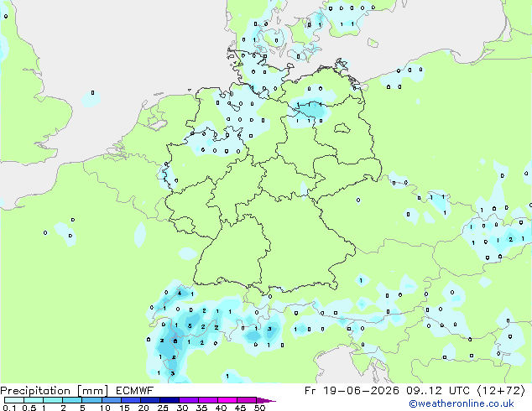Image resolution: width=532 pixels, height=411 pixels.
Task: Click the 'Precipitation [mm]' title text
Action: point(55,391)
